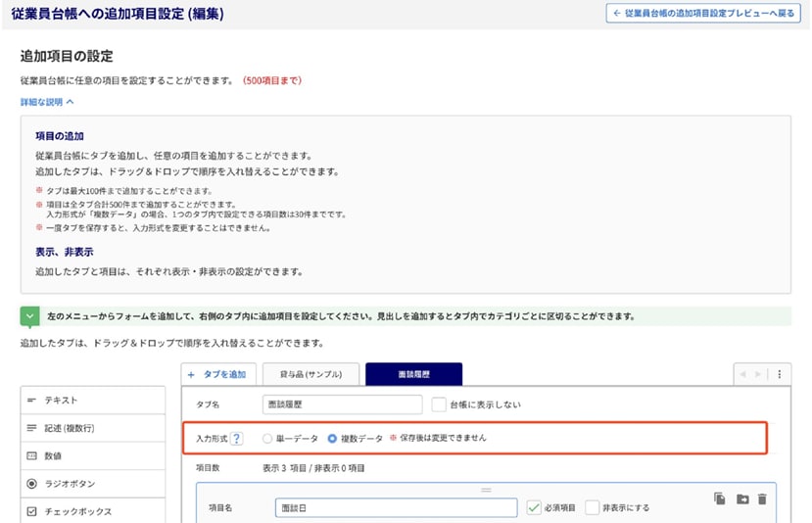Add a テキスト form field
This screenshot has width=812, height=523.
point(93,401)
